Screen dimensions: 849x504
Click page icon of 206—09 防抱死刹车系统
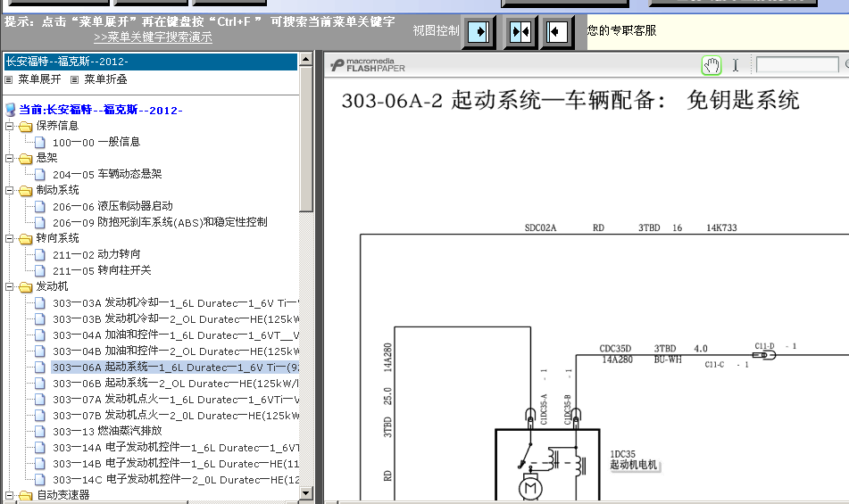pyautogui.click(x=40, y=222)
